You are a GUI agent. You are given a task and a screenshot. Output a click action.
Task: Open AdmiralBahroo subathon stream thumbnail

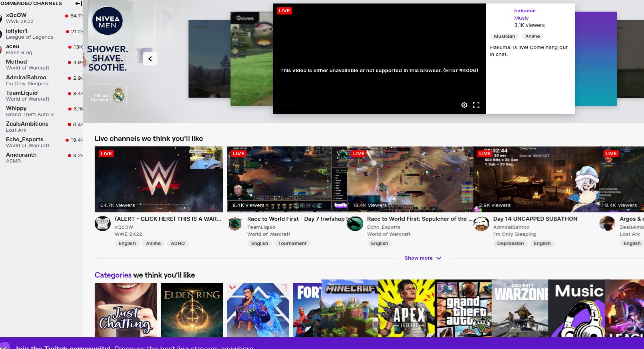(x=536, y=179)
